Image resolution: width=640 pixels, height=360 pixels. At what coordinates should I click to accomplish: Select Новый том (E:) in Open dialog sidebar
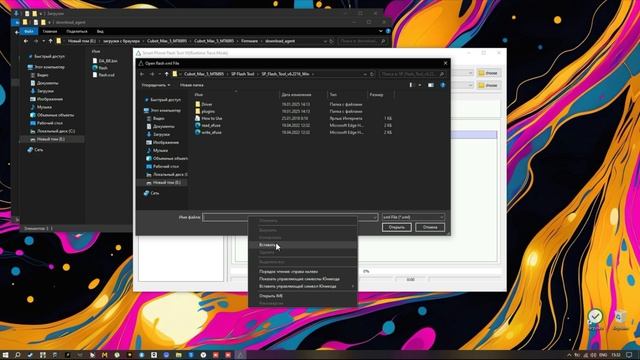pyautogui.click(x=163, y=182)
